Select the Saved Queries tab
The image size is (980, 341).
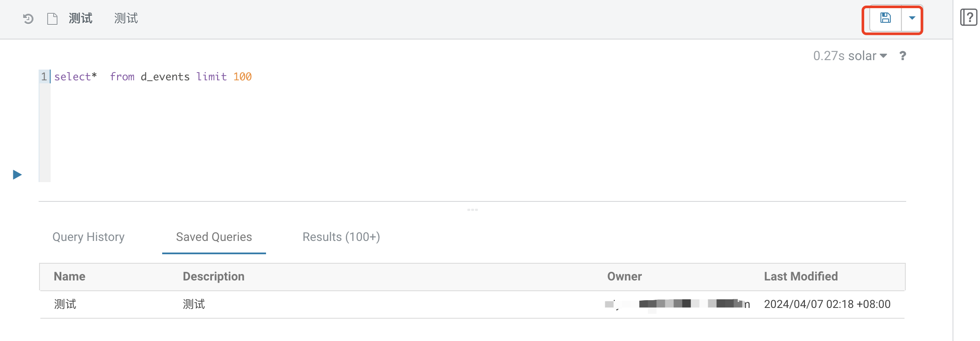pos(214,237)
